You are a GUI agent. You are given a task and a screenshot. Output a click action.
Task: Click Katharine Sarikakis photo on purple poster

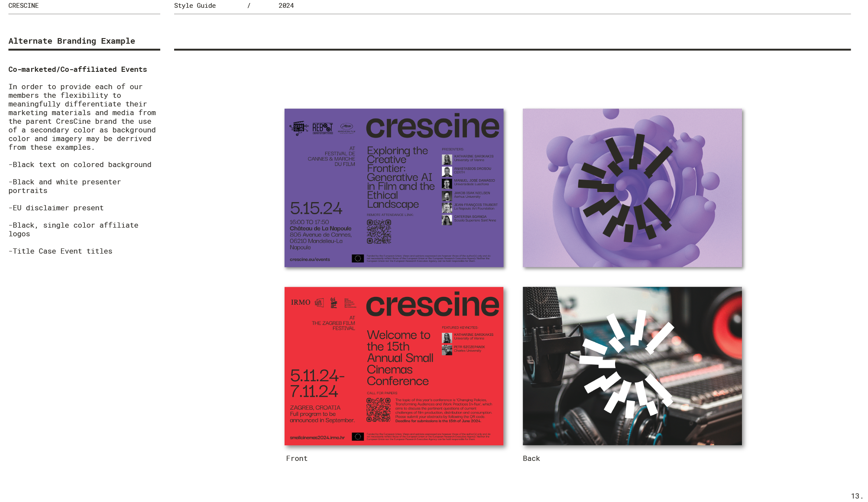pos(447,159)
